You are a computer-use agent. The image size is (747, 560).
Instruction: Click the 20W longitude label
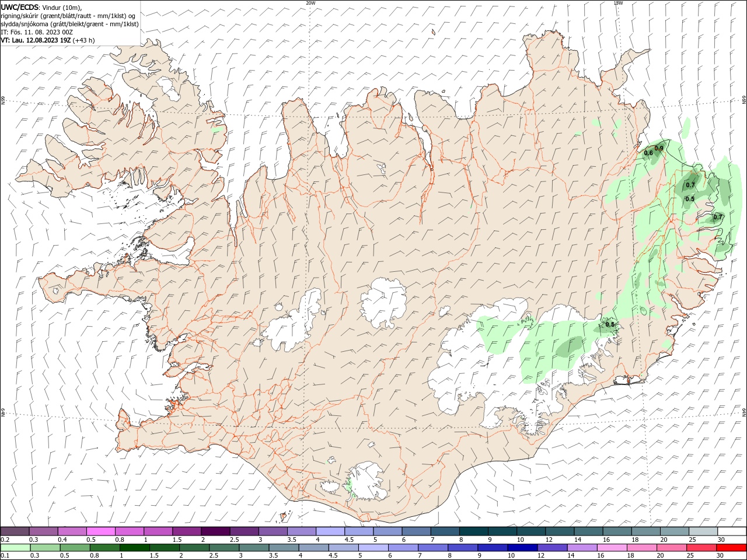point(310,2)
